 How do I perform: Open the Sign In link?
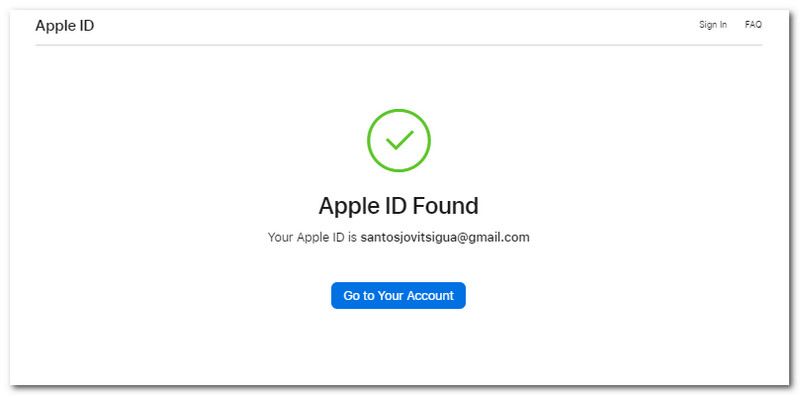point(713,24)
